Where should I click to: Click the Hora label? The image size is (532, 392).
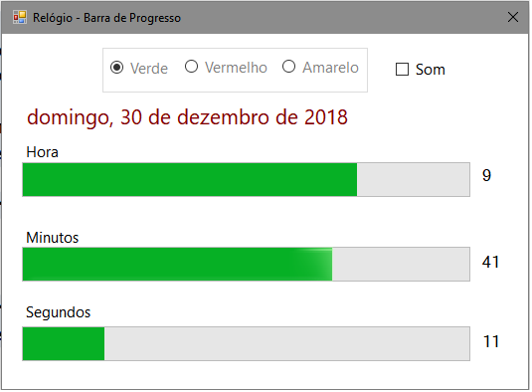tap(43, 152)
